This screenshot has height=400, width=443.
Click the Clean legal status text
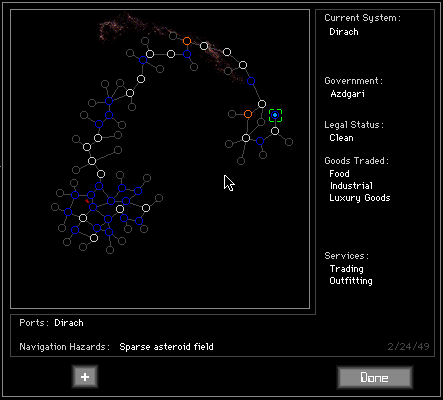341,138
